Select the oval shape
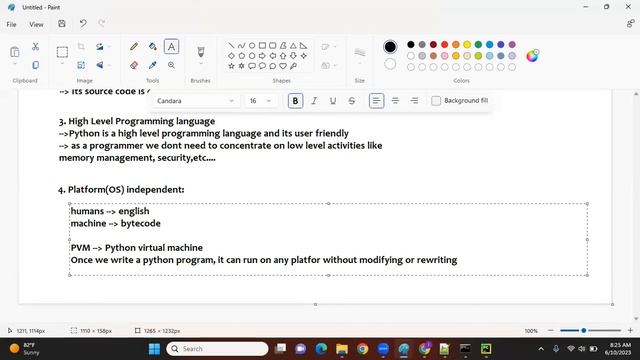Viewport: 640px width, 360px height. point(252,46)
